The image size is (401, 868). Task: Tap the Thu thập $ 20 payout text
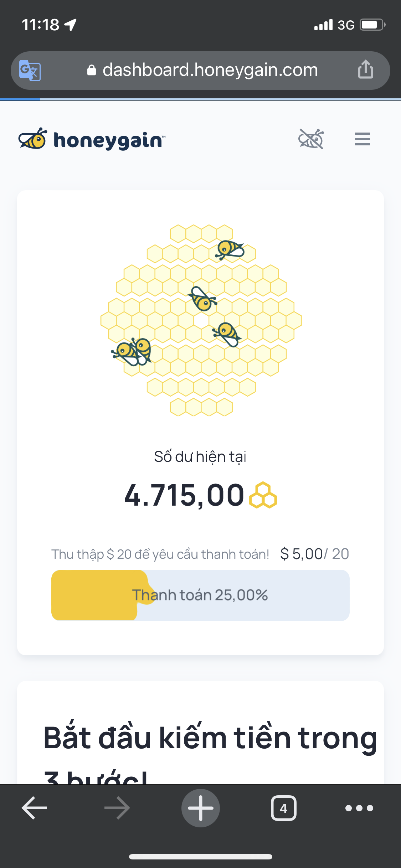(160, 554)
